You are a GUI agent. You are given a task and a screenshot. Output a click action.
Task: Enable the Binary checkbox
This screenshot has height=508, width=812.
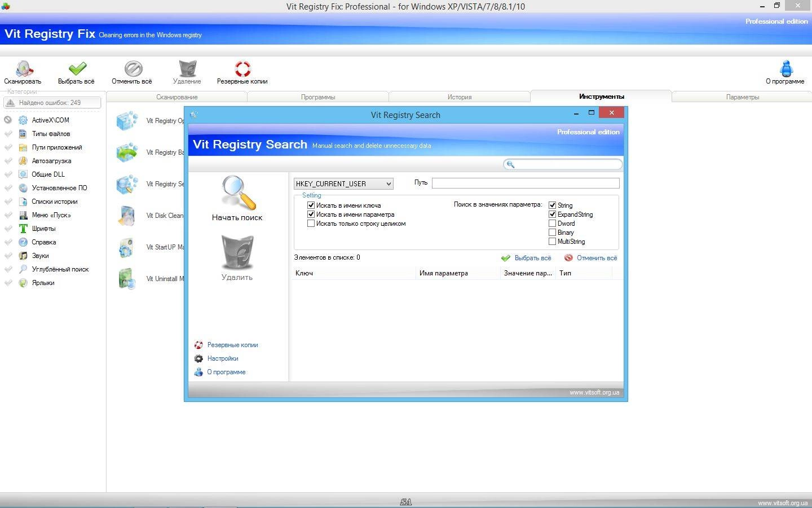[x=553, y=233]
